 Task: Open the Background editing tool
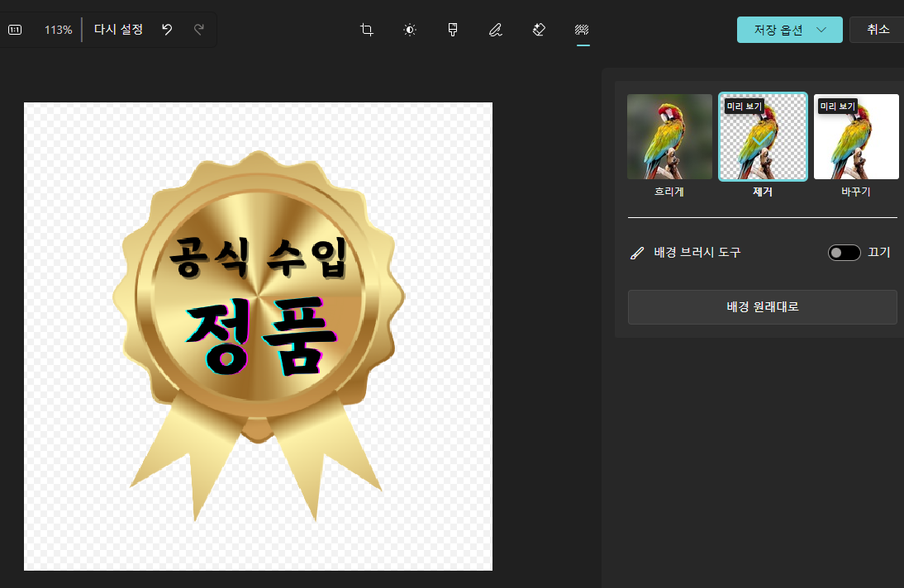tap(582, 29)
